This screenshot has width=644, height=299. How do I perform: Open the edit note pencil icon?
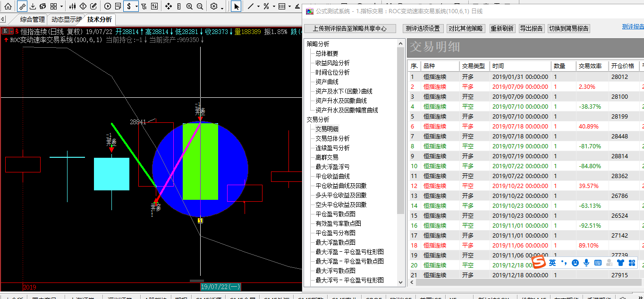click(93, 6)
